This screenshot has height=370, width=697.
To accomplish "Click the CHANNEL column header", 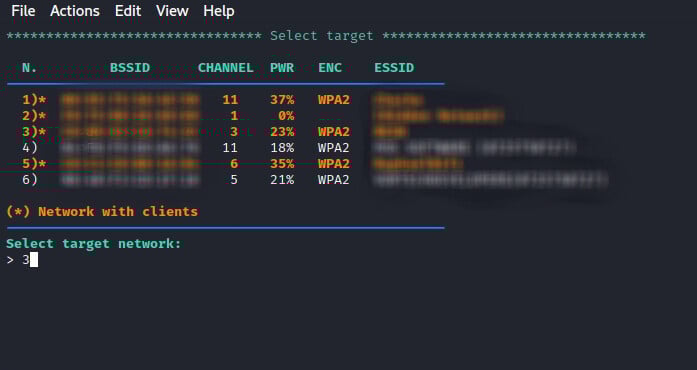I will tap(225, 68).
